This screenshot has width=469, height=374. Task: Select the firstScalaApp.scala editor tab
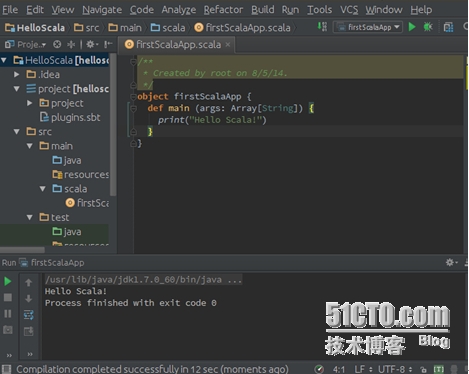click(x=177, y=45)
